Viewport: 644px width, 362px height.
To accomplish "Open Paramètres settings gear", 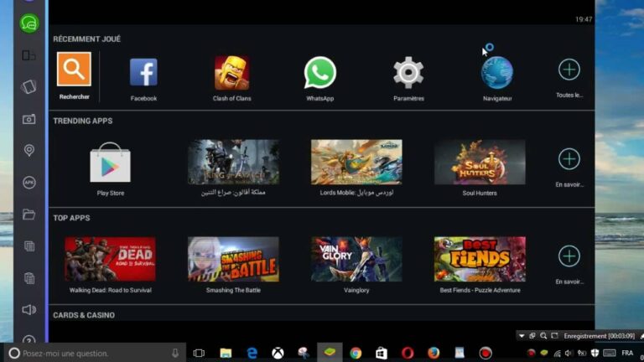I will pyautogui.click(x=408, y=73).
